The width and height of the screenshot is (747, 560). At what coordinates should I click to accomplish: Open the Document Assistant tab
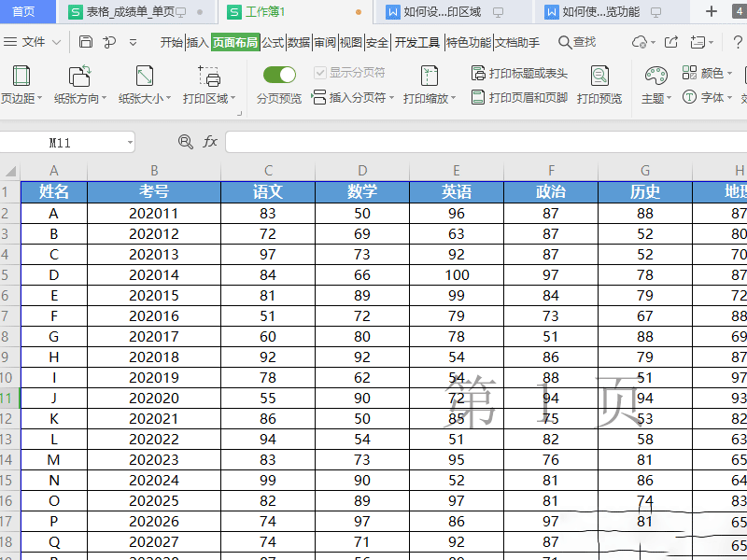[517, 42]
